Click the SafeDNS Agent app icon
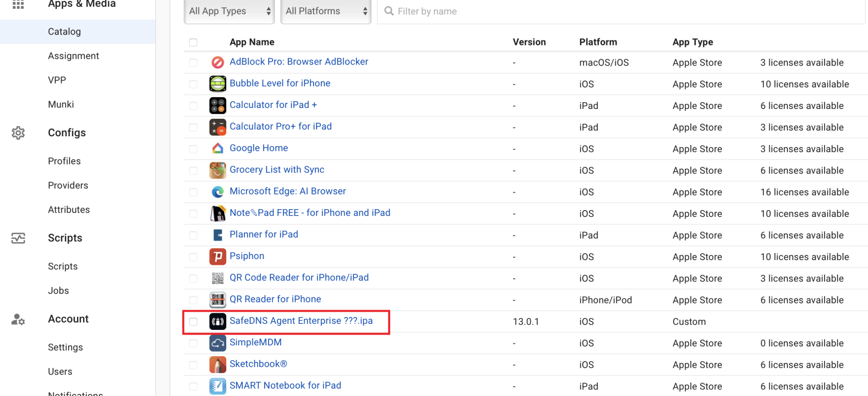Image resolution: width=868 pixels, height=396 pixels. [x=218, y=322]
